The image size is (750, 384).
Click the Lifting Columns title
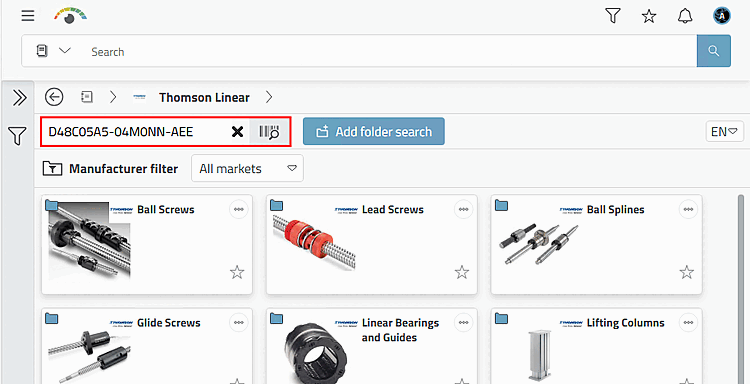(x=626, y=323)
